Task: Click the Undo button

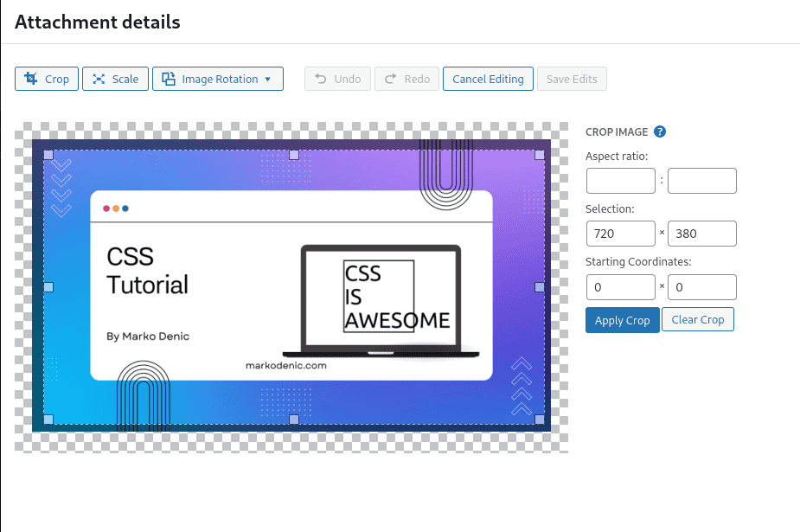Action: point(338,79)
